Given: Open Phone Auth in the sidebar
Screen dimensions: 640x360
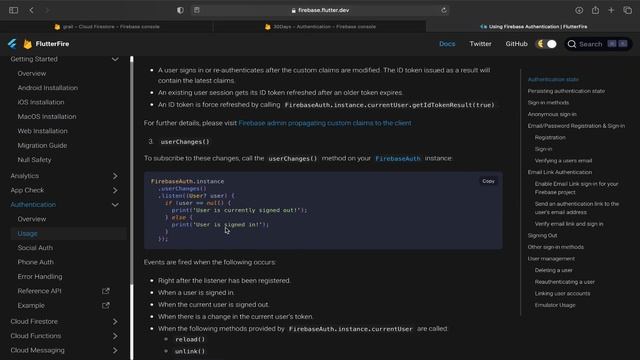Looking at the screenshot, I should (x=36, y=262).
